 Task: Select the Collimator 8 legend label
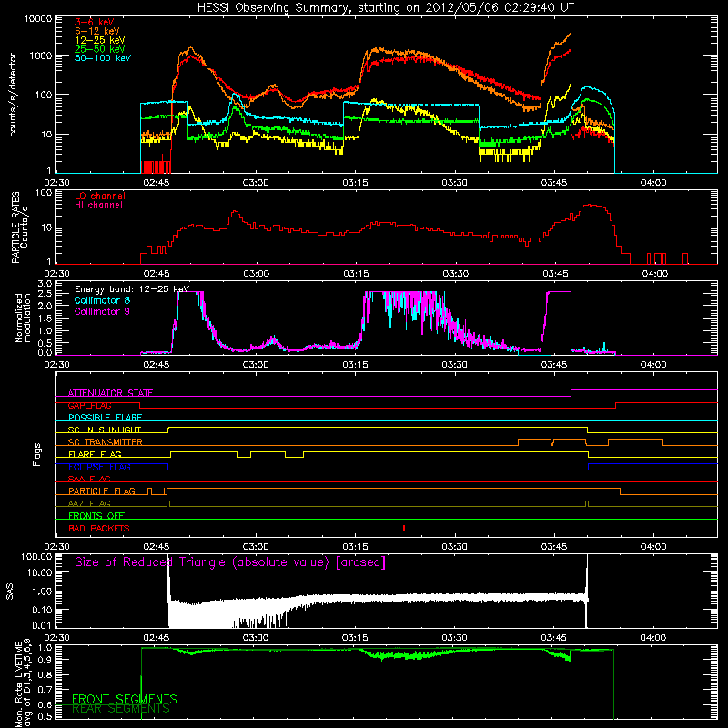(x=102, y=300)
